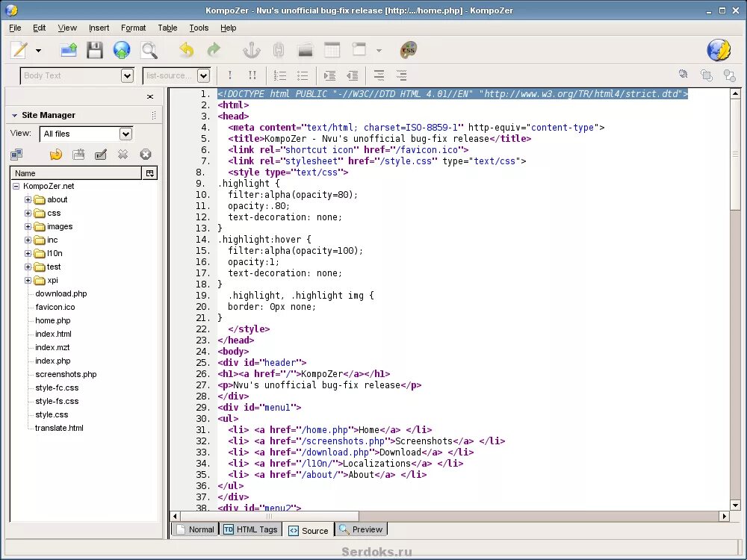This screenshot has width=747, height=560.
Task: Toggle the bulleted list button
Action: coord(303,75)
